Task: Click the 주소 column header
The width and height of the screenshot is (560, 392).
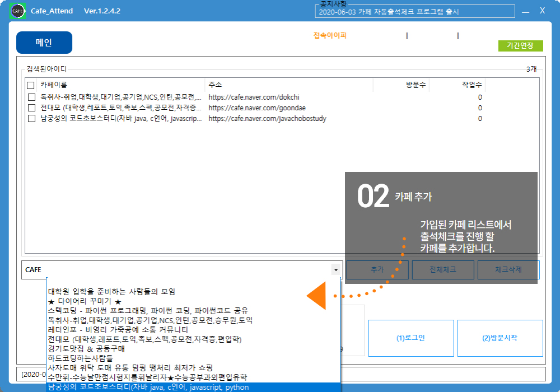Action: click(290, 85)
